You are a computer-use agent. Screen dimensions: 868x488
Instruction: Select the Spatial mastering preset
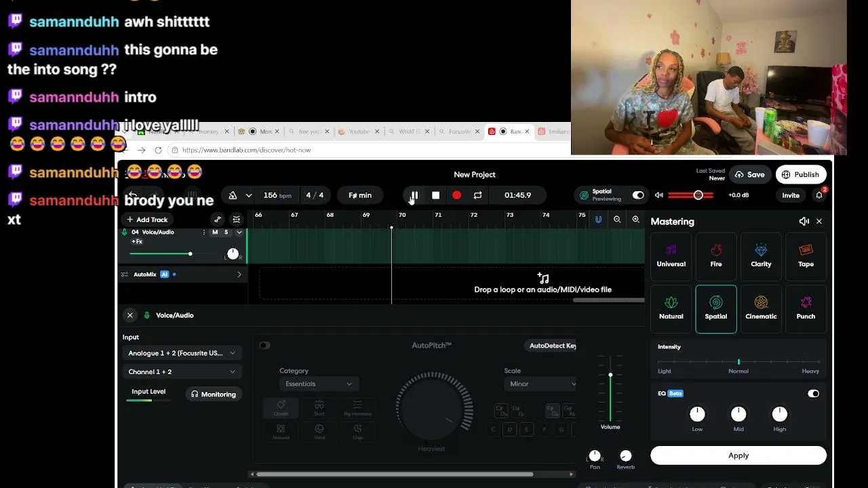pos(716,309)
